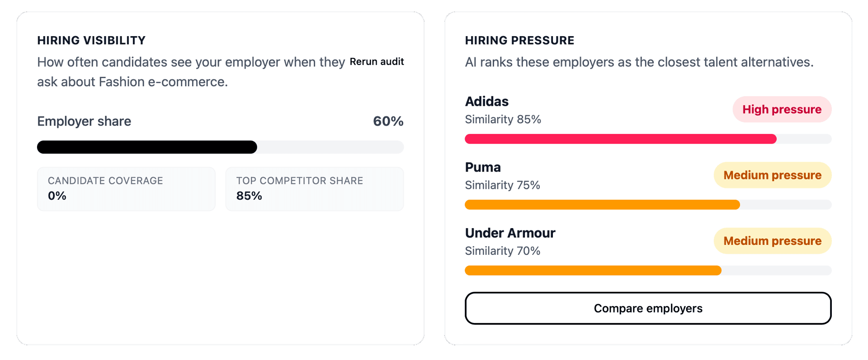Click Under Armour's Medium pressure badge
This screenshot has height=360, width=868.
tap(772, 241)
